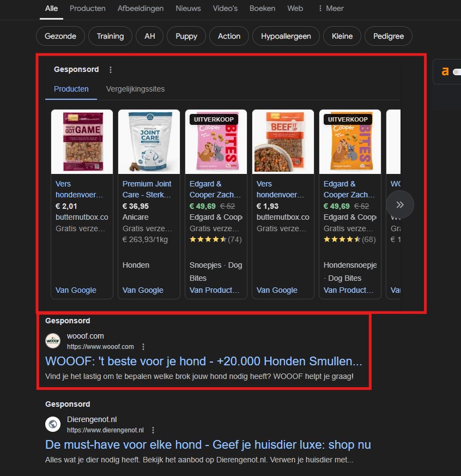Switch to the Afbeeldingen search tab
Screen dimensions: 461x476
pos(140,8)
